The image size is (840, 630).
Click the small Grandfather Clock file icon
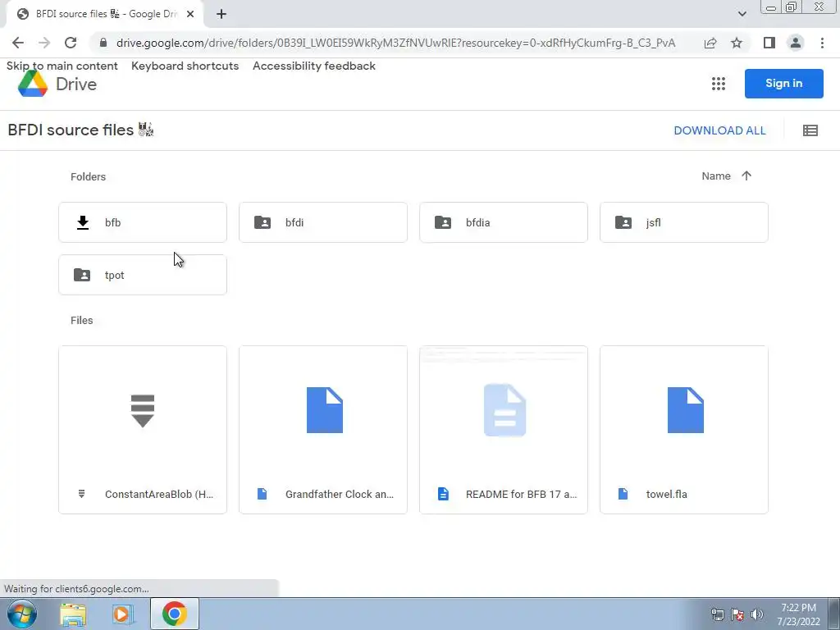pyautogui.click(x=262, y=494)
